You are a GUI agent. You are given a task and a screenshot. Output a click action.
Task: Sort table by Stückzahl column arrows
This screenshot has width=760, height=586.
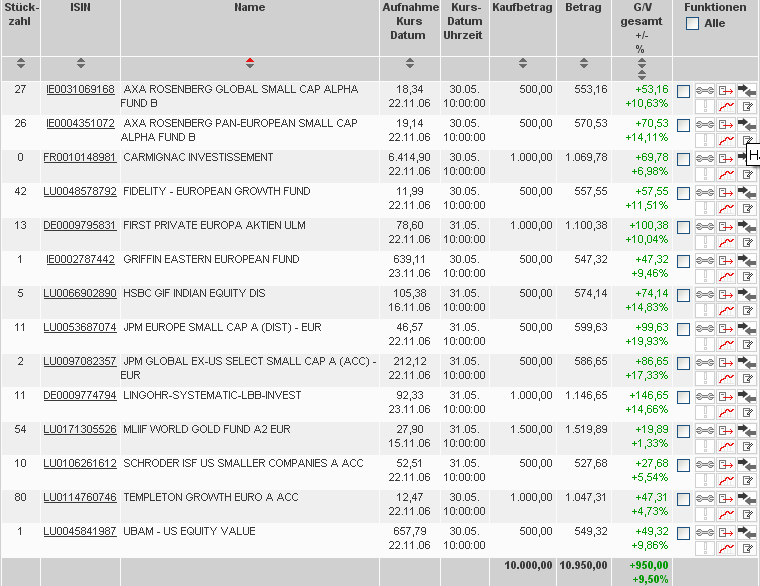(20, 63)
